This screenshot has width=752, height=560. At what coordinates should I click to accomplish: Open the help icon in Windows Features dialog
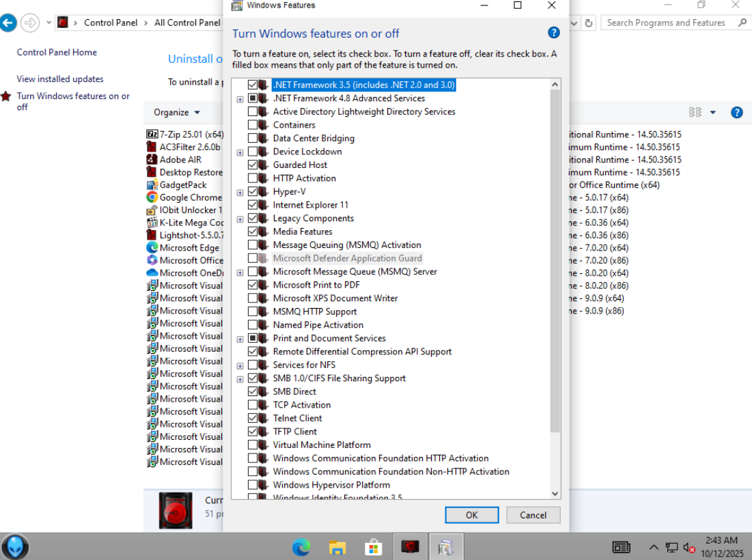(553, 33)
